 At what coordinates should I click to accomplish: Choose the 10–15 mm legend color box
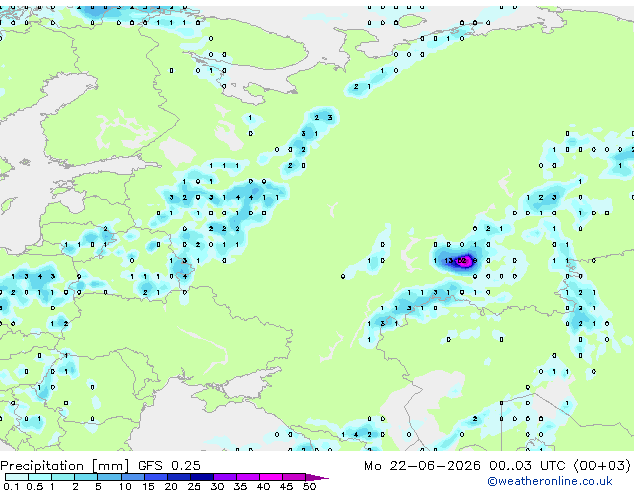(133, 477)
